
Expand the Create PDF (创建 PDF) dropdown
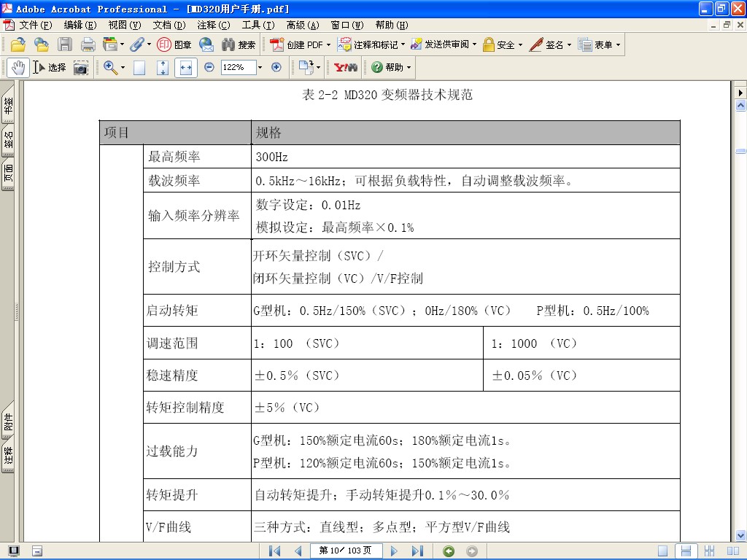click(328, 44)
